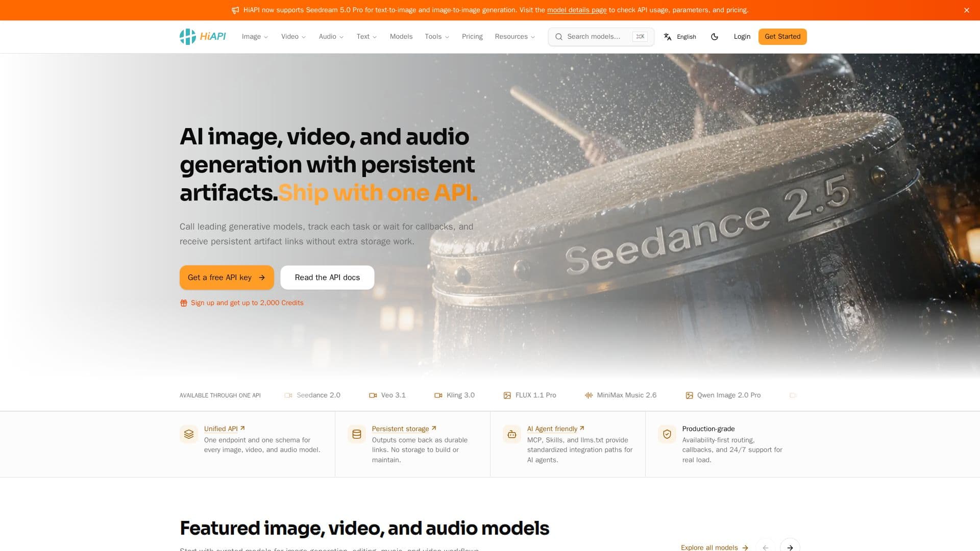Click search magnifier icon in search box
The width and height of the screenshot is (980, 551).
coord(559,37)
